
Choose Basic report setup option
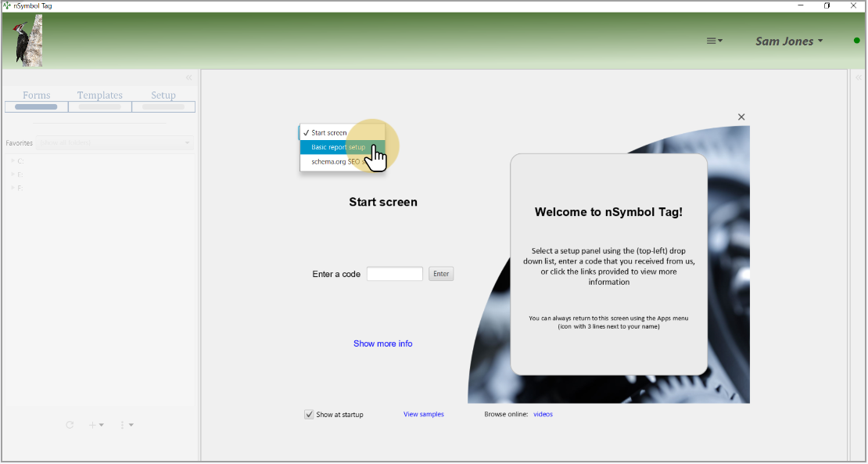342,147
